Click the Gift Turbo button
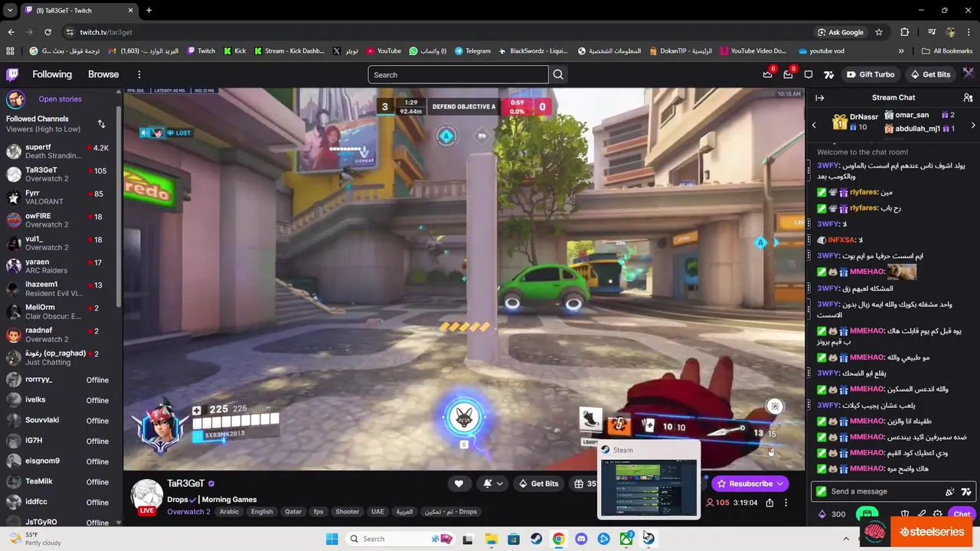The image size is (980, 551). [x=870, y=74]
